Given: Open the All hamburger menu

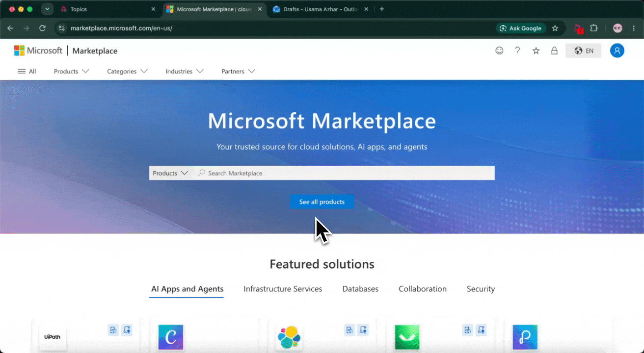Looking at the screenshot, I should (27, 71).
